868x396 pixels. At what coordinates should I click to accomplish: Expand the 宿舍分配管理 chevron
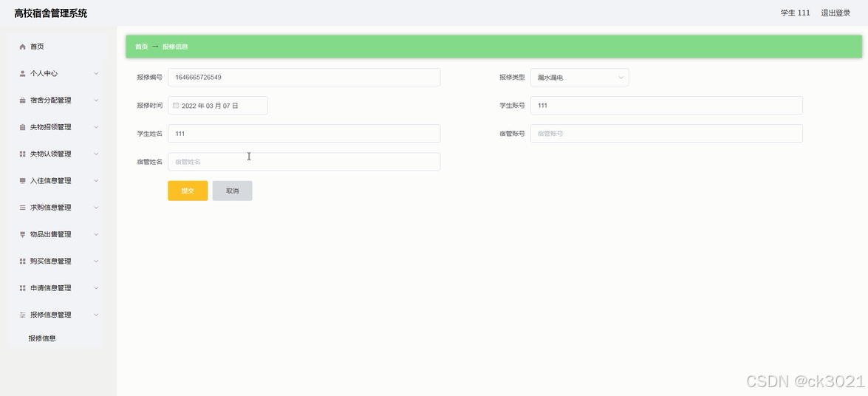(x=96, y=100)
